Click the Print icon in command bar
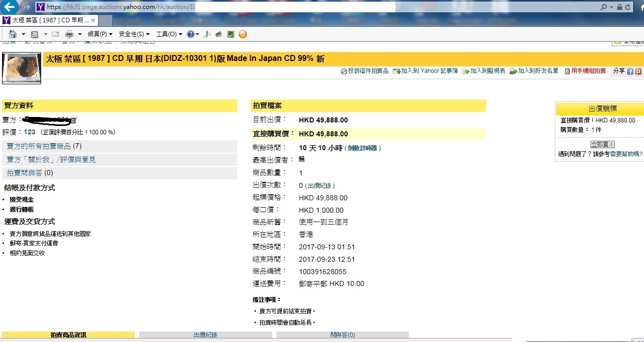Image resolution: width=644 pixels, height=342 pixels. click(x=69, y=34)
